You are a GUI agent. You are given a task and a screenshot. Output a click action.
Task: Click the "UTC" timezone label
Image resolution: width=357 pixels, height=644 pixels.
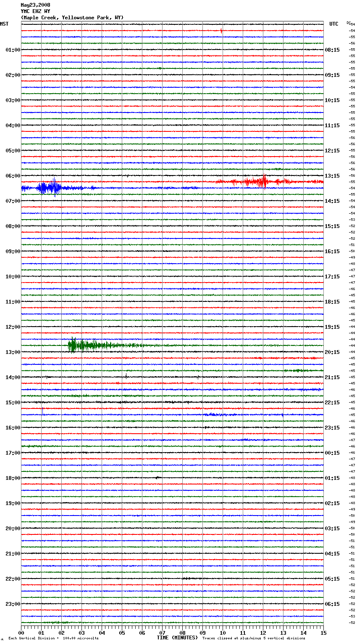pos(334,24)
